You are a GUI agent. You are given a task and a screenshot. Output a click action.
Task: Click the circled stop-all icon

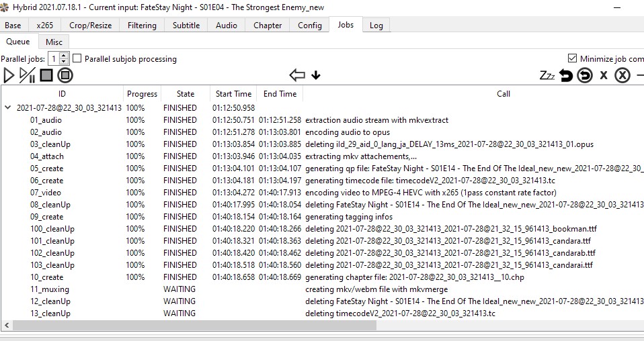coord(65,75)
